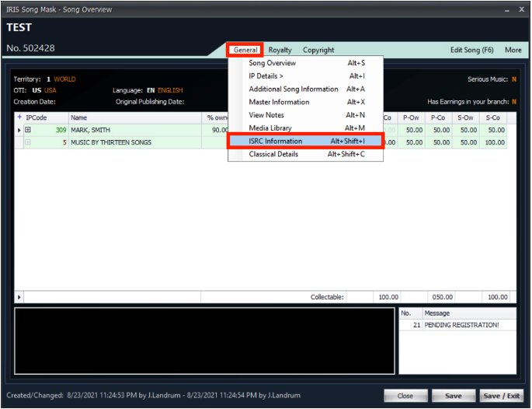
Task: Expand the MARK, SMITH row plus icon
Action: [x=28, y=130]
